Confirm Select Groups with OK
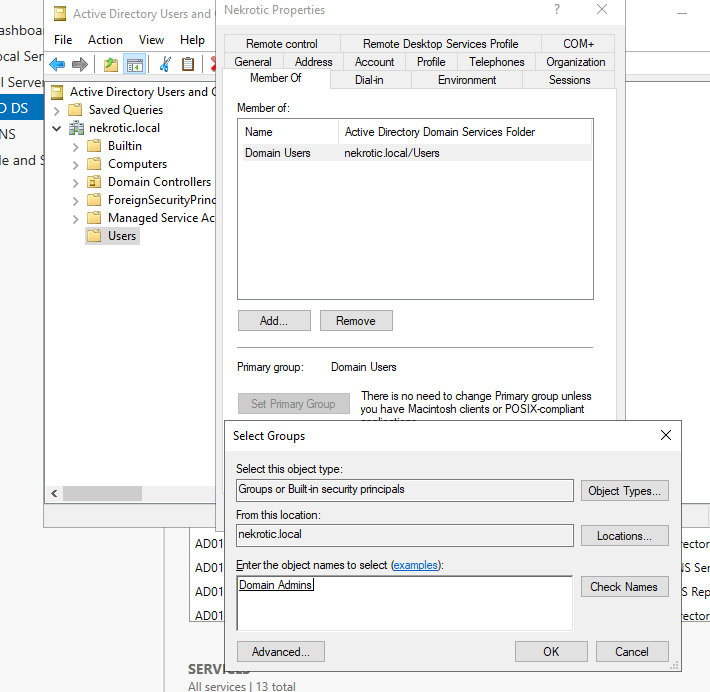Screen dimensions: 710x692 (x=551, y=652)
